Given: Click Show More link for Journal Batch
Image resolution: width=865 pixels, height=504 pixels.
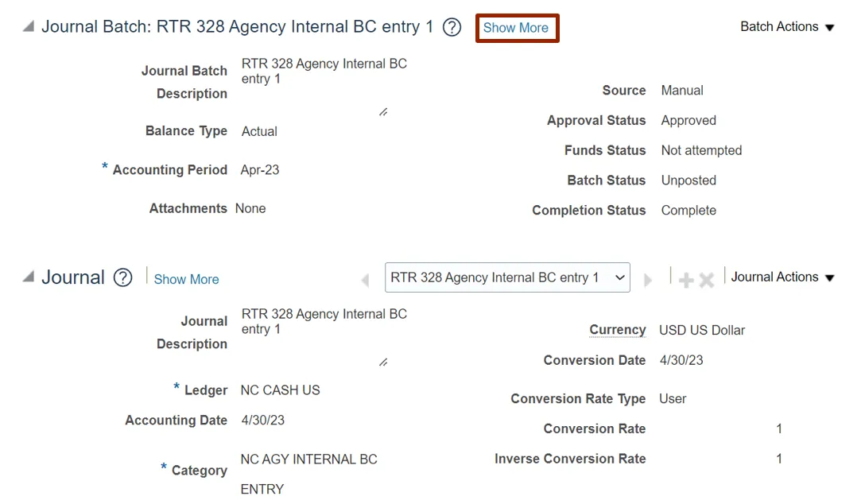Looking at the screenshot, I should click(516, 28).
